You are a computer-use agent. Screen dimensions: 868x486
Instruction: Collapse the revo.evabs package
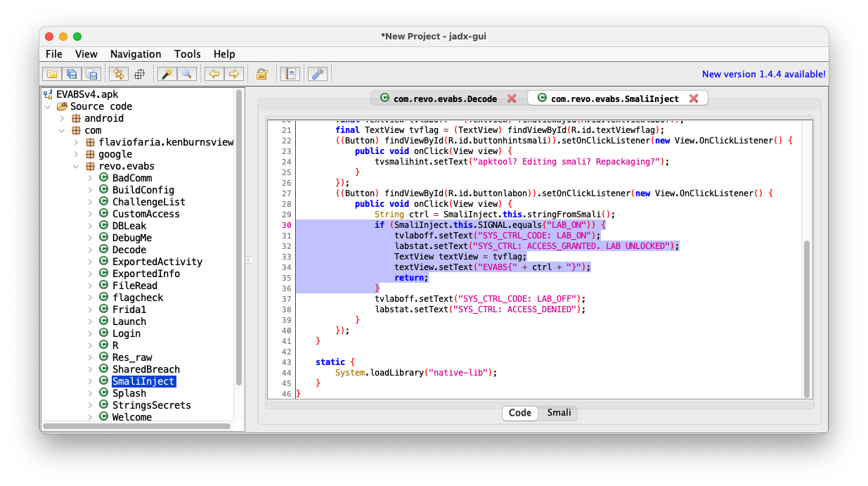click(76, 167)
